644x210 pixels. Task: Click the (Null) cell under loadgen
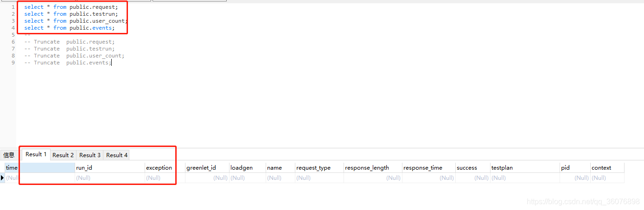[x=248, y=178]
